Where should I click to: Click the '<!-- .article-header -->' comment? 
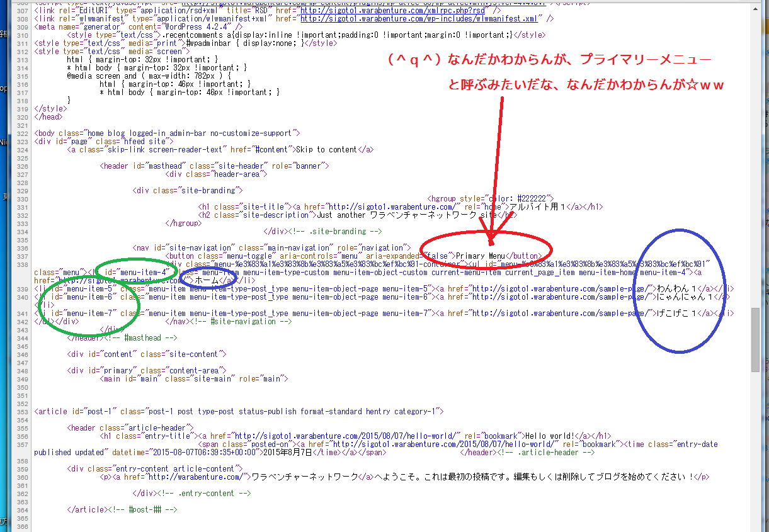coord(546,452)
